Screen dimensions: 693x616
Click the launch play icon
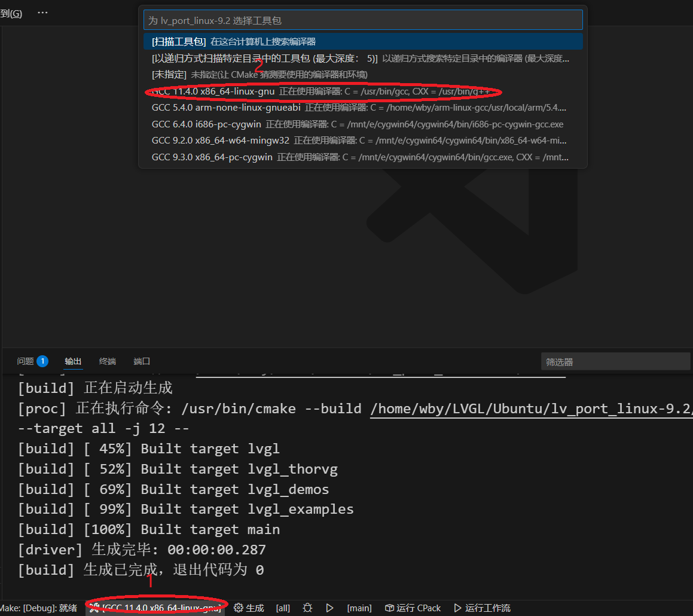click(x=329, y=608)
